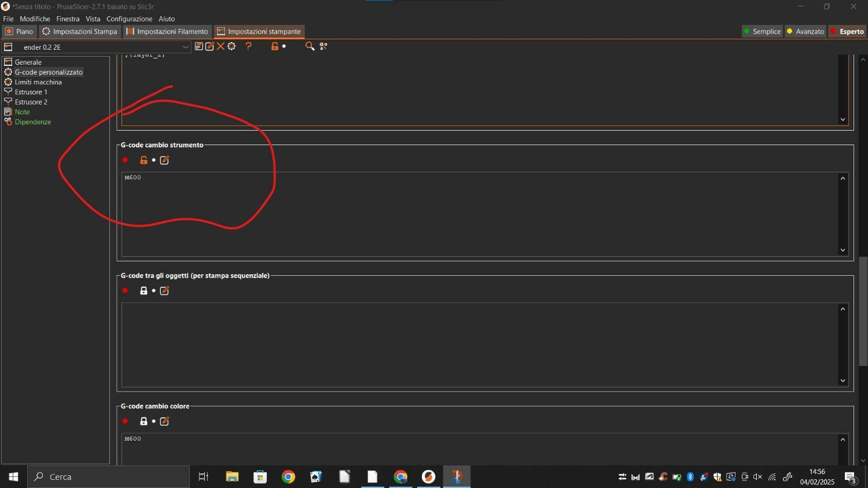
Task: Click the orange question mark help icon
Action: (249, 46)
